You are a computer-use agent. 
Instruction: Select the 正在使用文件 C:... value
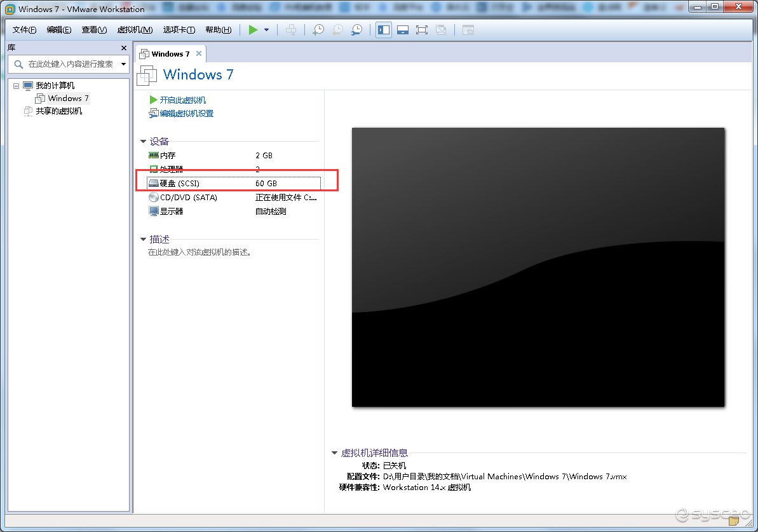(x=286, y=197)
